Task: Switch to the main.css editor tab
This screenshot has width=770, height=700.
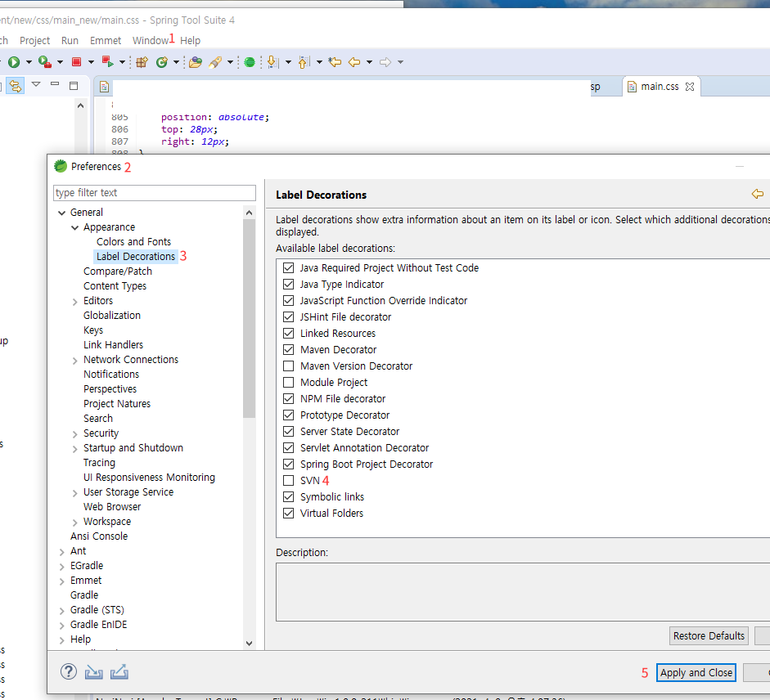Action: click(x=660, y=87)
